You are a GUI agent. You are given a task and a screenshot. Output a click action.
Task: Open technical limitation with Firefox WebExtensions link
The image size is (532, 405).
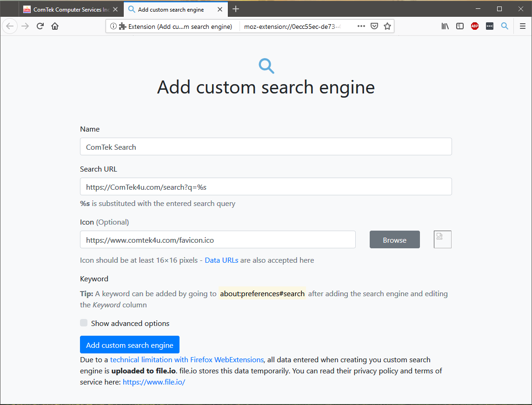click(187, 359)
